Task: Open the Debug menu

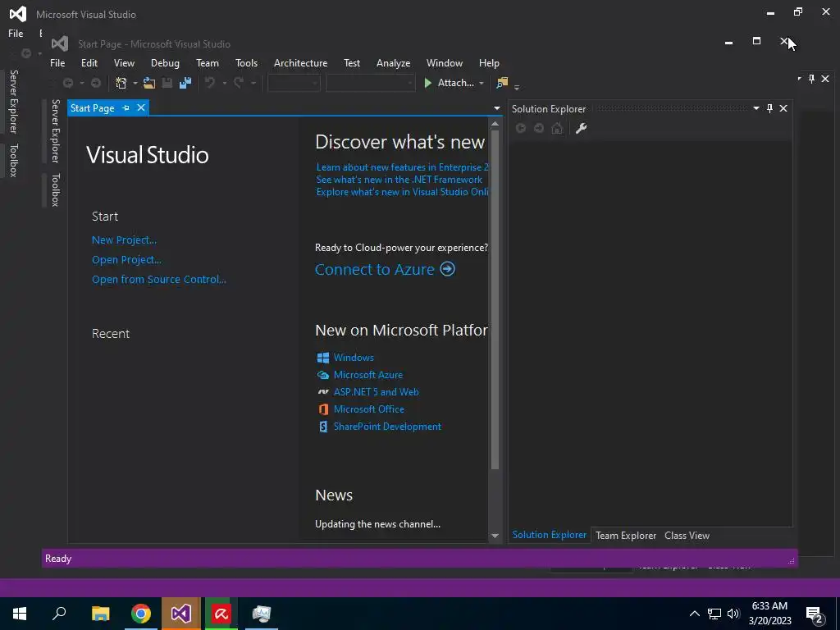Action: [165, 63]
